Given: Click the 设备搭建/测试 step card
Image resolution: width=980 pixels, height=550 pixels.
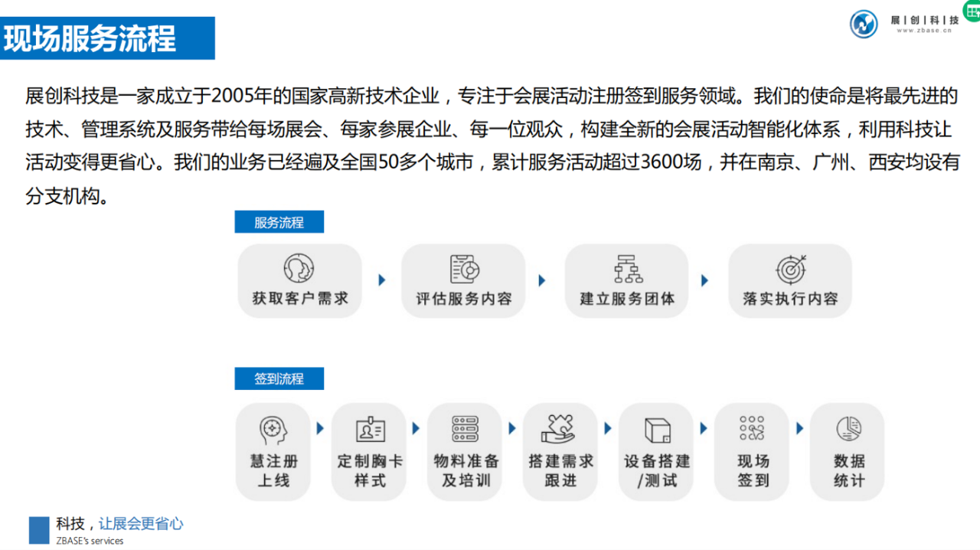Looking at the screenshot, I should [657, 452].
